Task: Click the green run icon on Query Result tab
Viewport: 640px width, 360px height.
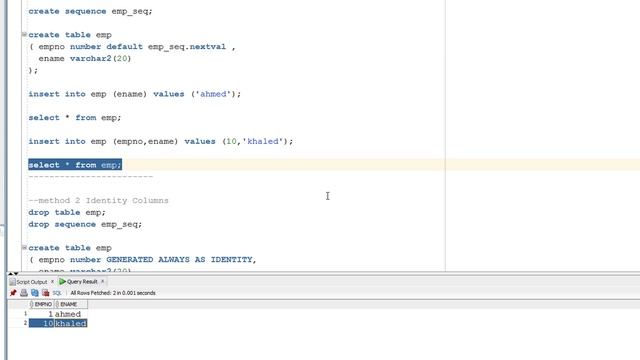Action: tap(62, 282)
